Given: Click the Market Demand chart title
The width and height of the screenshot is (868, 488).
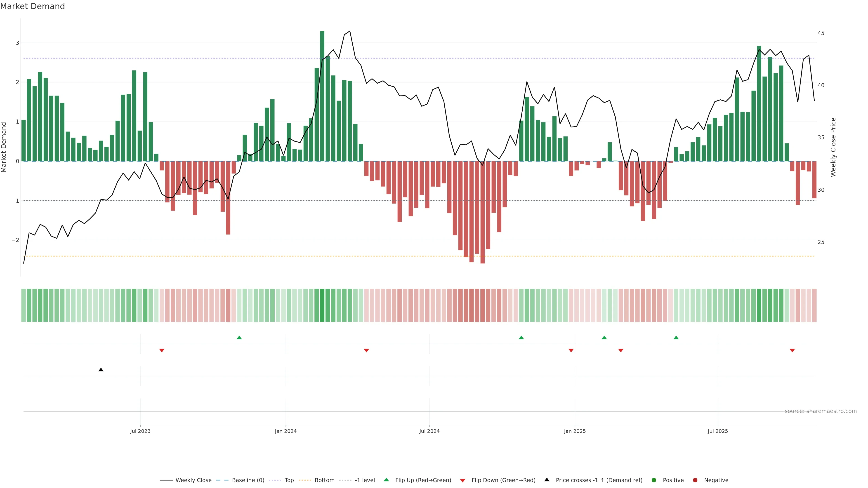Looking at the screenshot, I should [32, 6].
